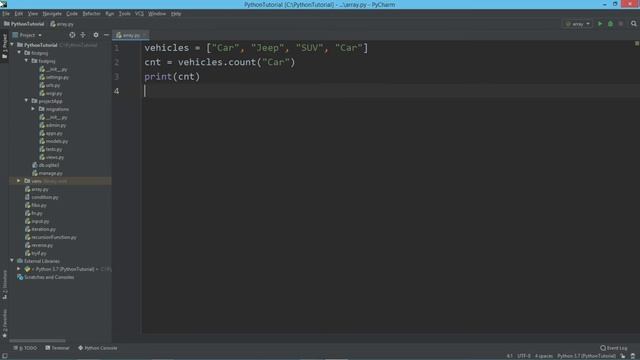Open the Python Console tool window

[x=98, y=348]
